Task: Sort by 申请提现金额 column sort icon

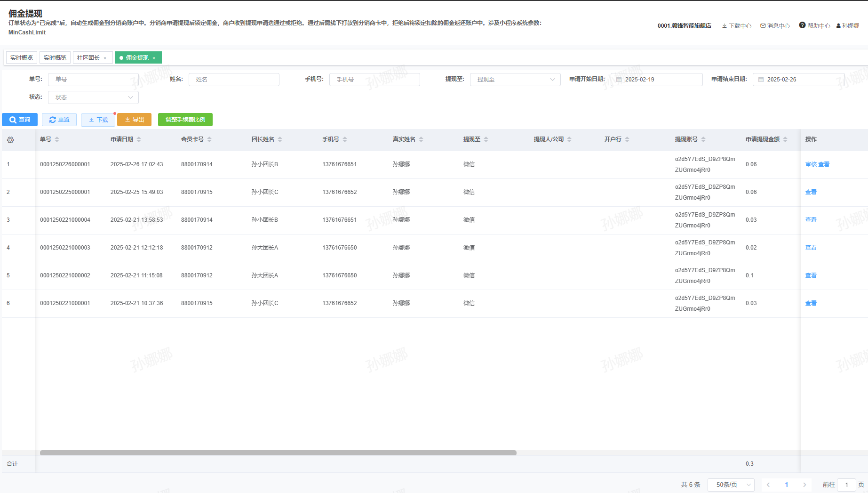Action: 785,139
